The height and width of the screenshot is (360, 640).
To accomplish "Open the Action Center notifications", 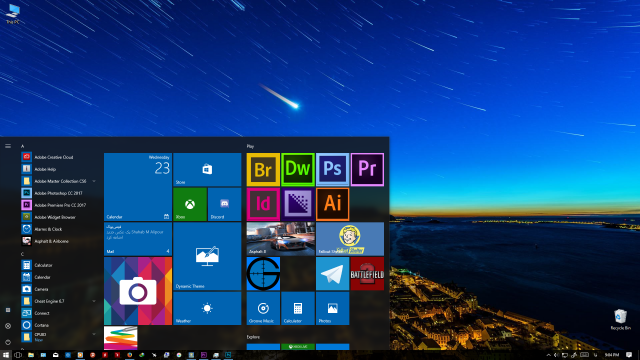I will [x=629, y=355].
